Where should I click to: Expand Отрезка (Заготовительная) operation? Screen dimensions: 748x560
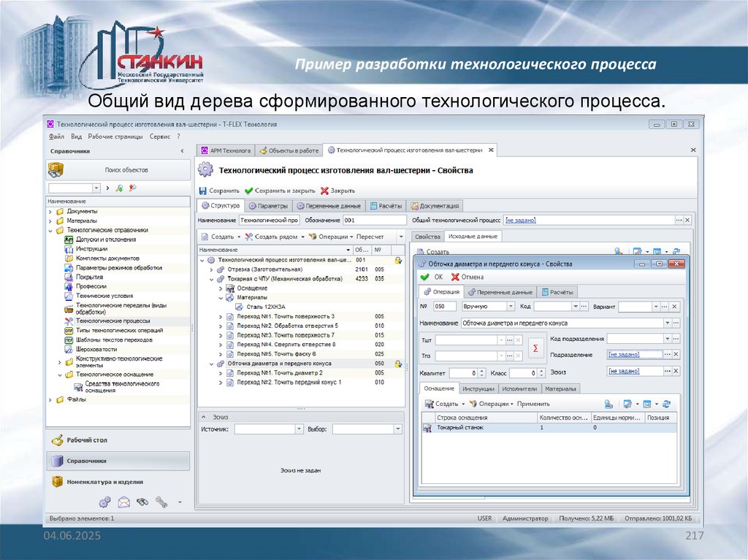pos(211,269)
